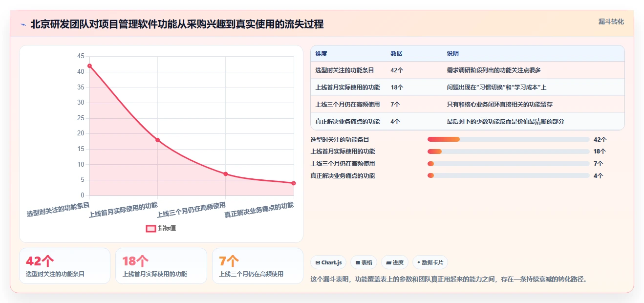Click progress list label 真正解决业务痛点的功能
Screen dimensions: 644x303
click(343, 175)
